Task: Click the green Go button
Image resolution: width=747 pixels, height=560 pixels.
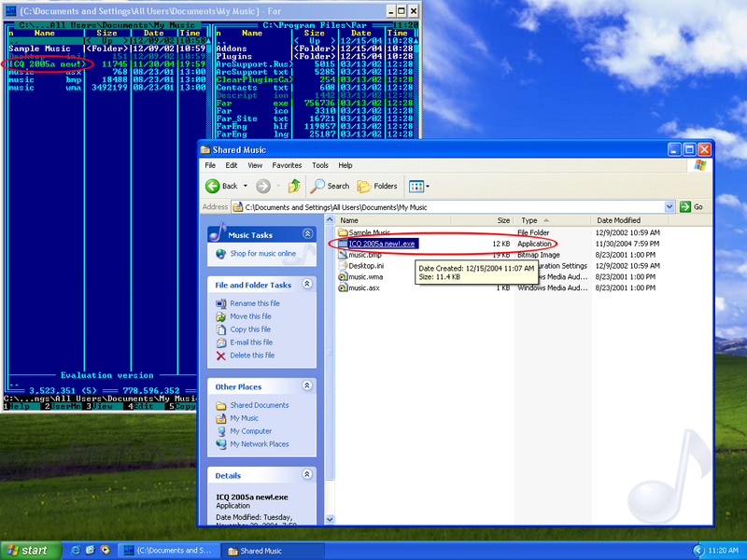Action: (692, 206)
